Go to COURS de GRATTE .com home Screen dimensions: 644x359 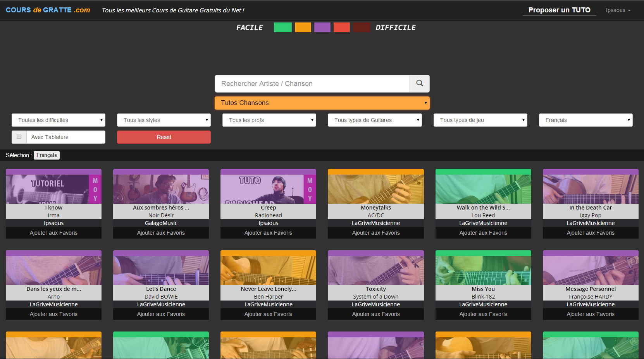pos(48,10)
